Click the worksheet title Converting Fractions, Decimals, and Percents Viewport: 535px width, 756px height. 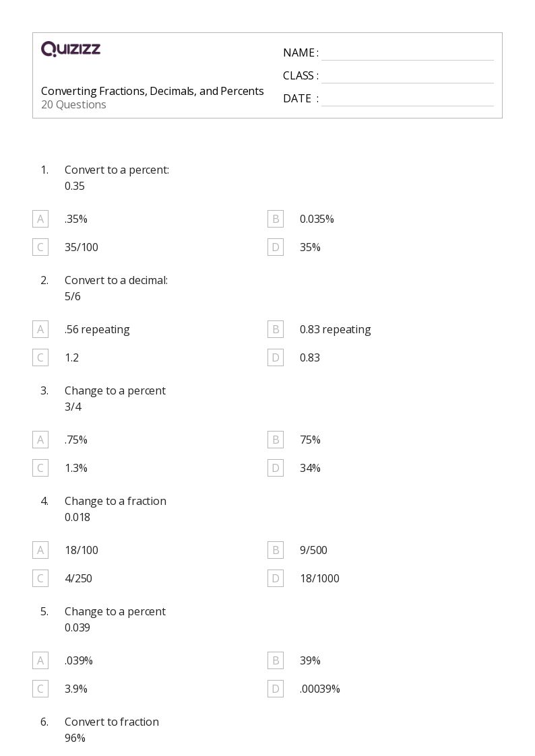152,91
